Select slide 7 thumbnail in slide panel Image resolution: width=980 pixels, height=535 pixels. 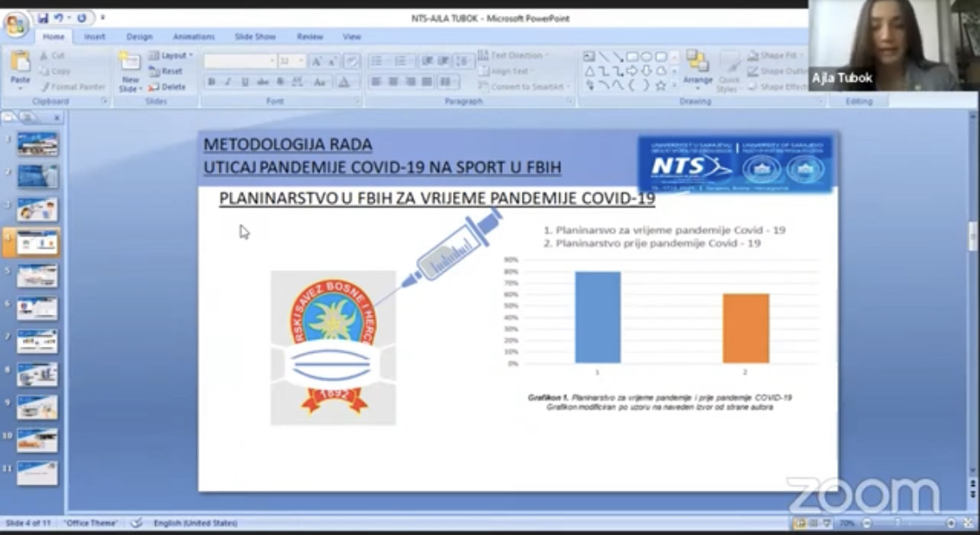[x=37, y=341]
